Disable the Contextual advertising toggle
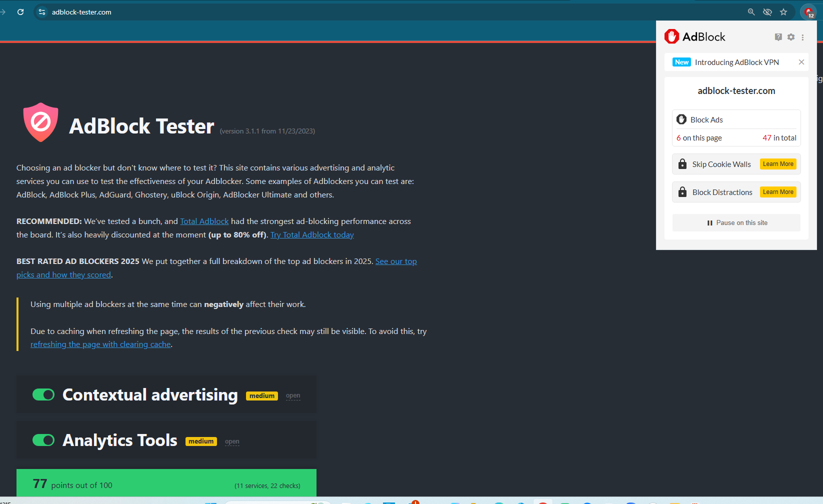 point(43,394)
